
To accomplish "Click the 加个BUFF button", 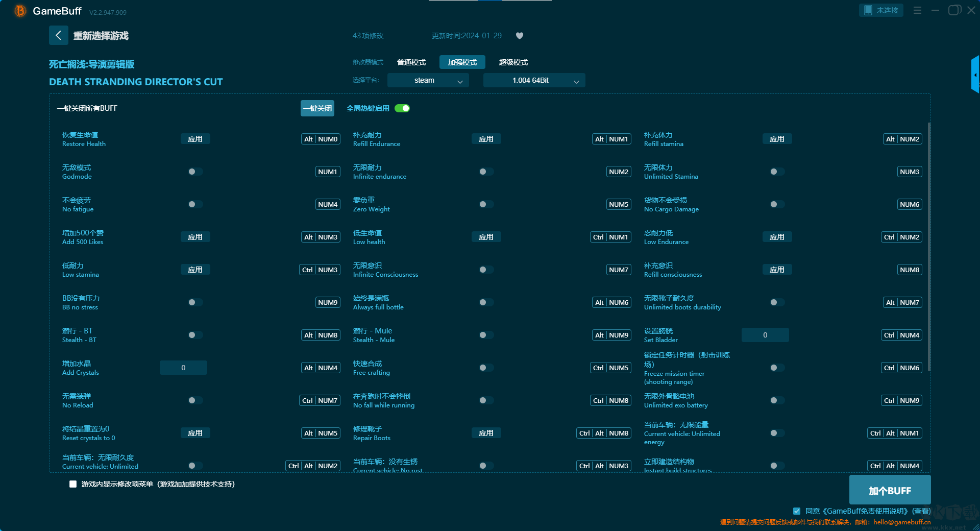I will tap(890, 490).
